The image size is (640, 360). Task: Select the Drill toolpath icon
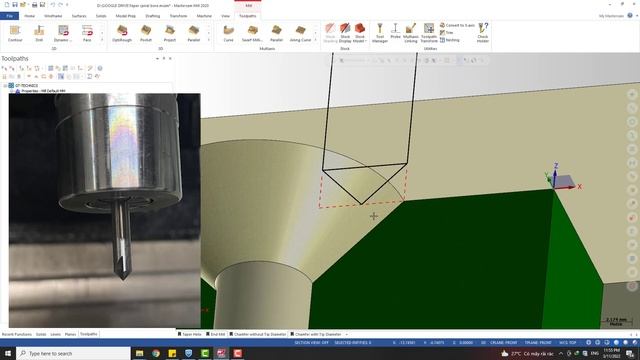coord(39,33)
